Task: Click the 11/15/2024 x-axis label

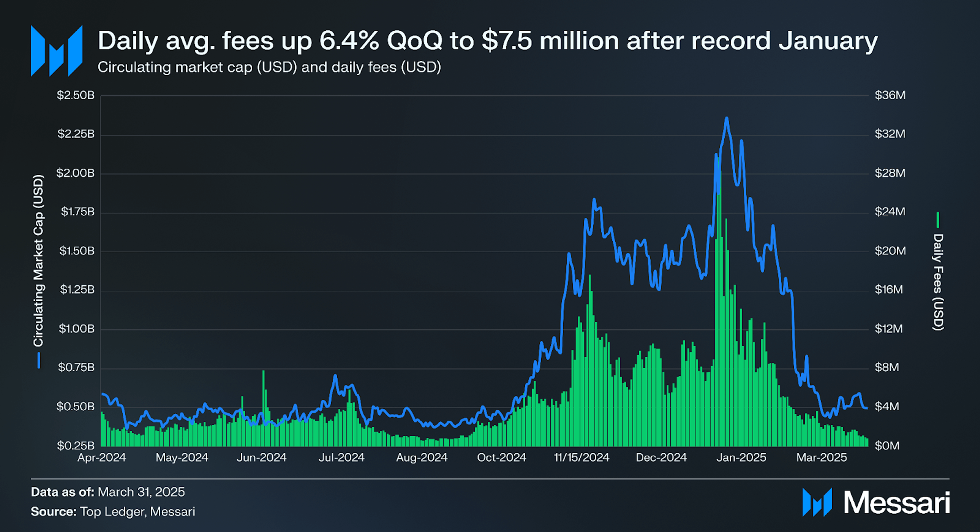Action: (x=581, y=457)
